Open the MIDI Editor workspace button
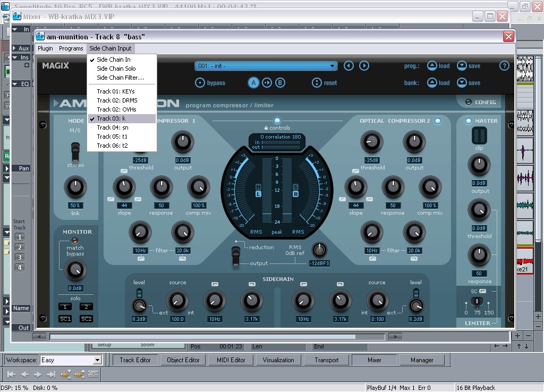This screenshot has width=544, height=392. coord(231,360)
